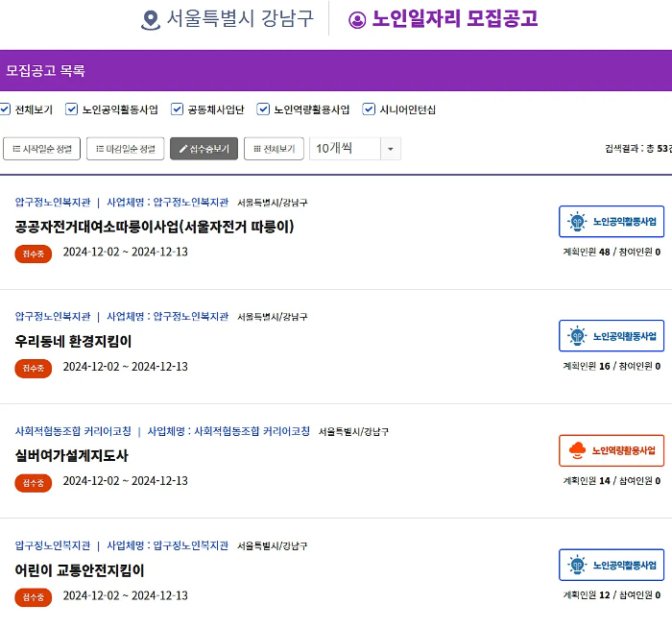Click the lightbulb icon in the 우리동네 환경지킴이 row

[577, 336]
